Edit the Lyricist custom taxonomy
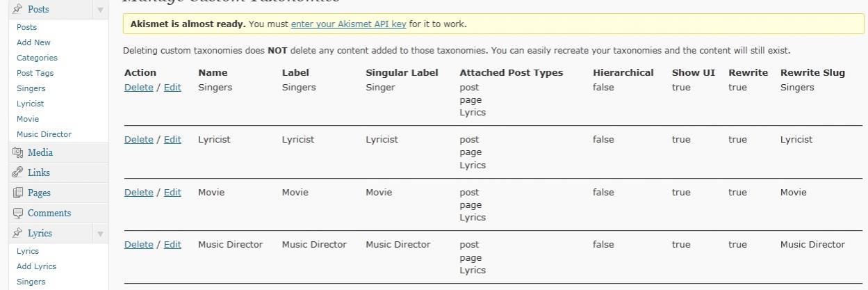This screenshot has width=868, height=290. click(172, 140)
